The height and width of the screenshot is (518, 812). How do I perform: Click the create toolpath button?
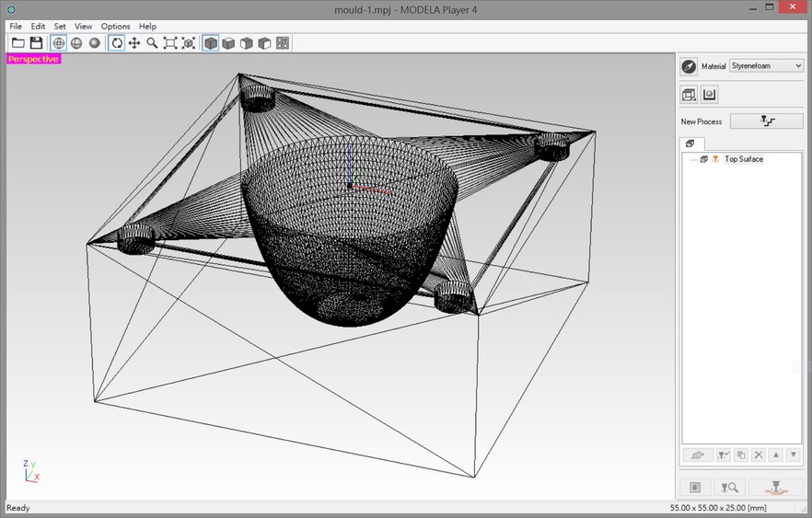coord(698,455)
